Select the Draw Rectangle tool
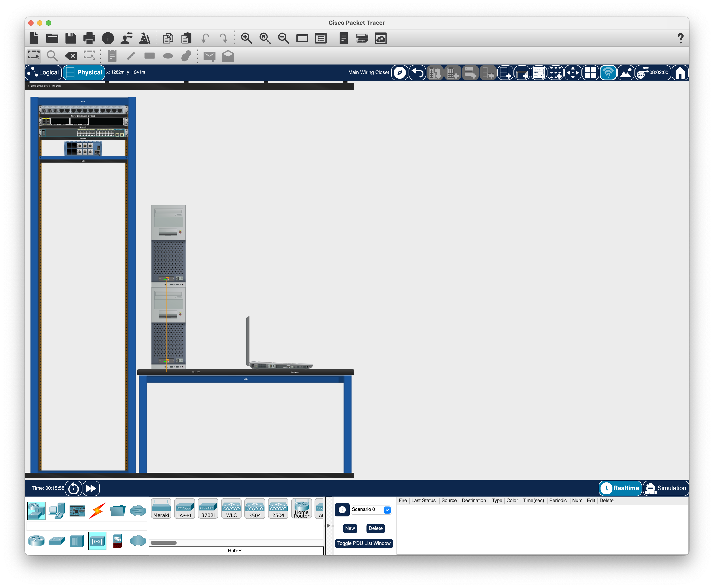Screen dimensions: 714x588 pos(149,56)
